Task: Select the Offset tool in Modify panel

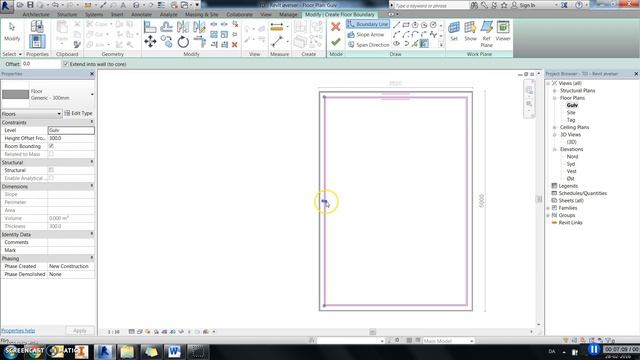Action: pos(166,27)
